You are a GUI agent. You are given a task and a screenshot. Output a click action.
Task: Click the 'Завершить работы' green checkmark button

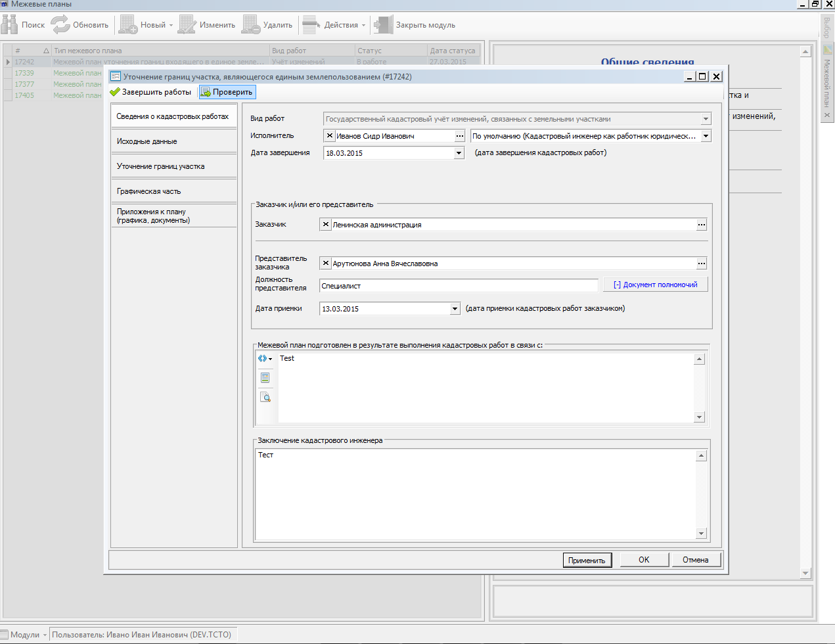(x=150, y=92)
